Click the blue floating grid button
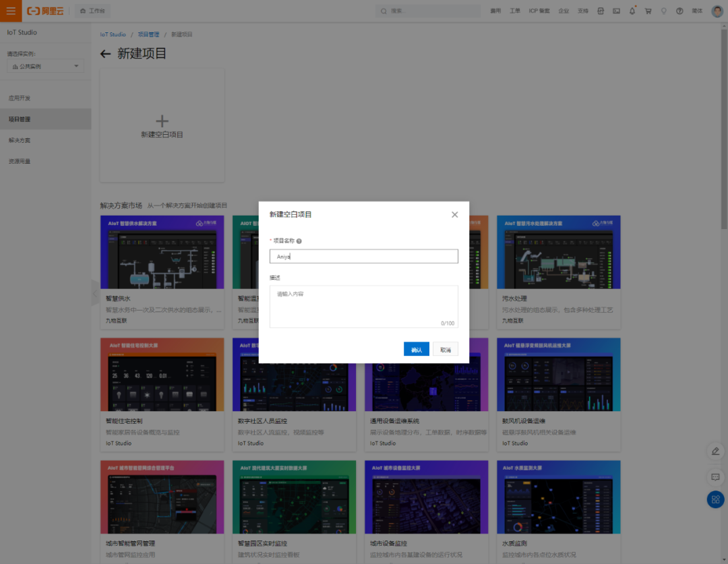The height and width of the screenshot is (564, 728). click(715, 499)
